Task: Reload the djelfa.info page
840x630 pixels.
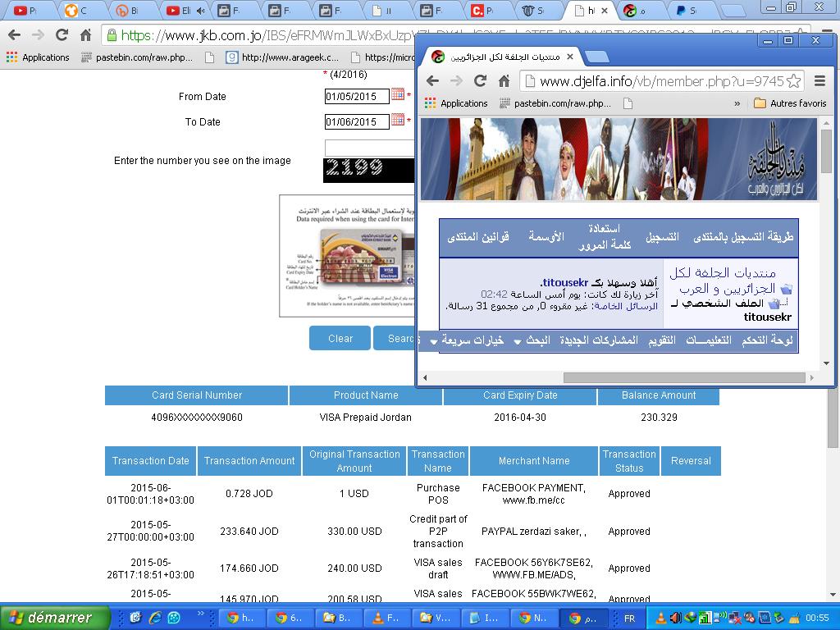Action: pos(480,81)
